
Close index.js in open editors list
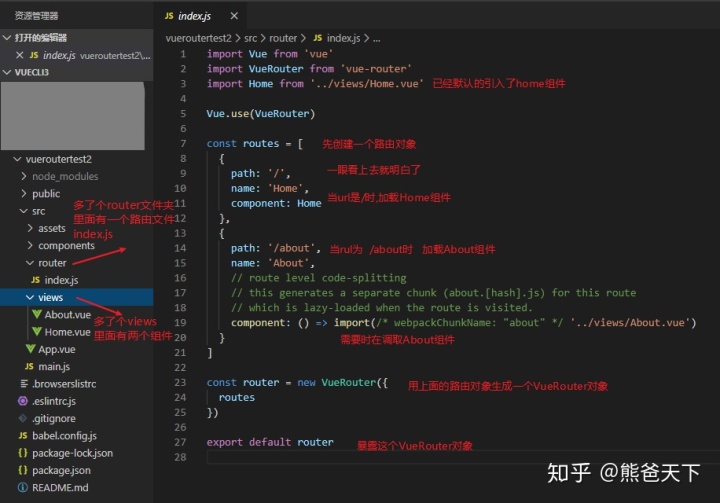tap(20, 55)
